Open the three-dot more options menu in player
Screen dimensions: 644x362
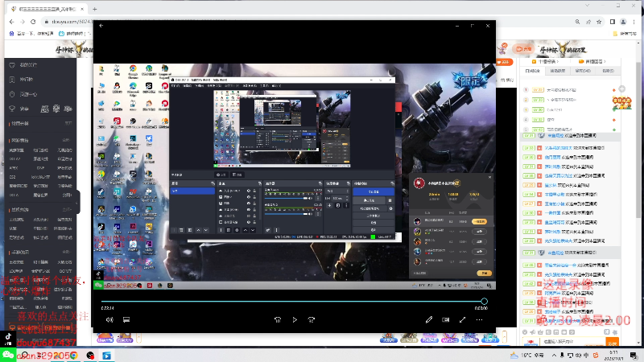(479, 319)
